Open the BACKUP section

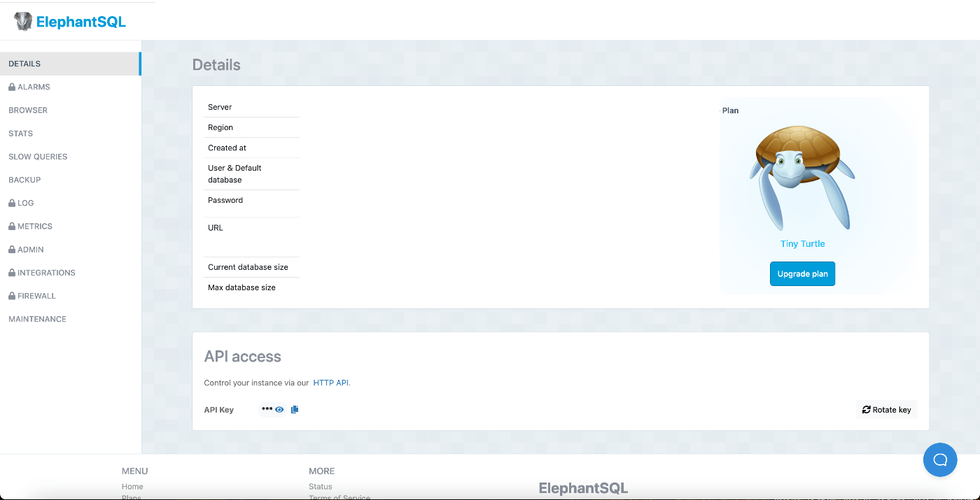pos(70,180)
